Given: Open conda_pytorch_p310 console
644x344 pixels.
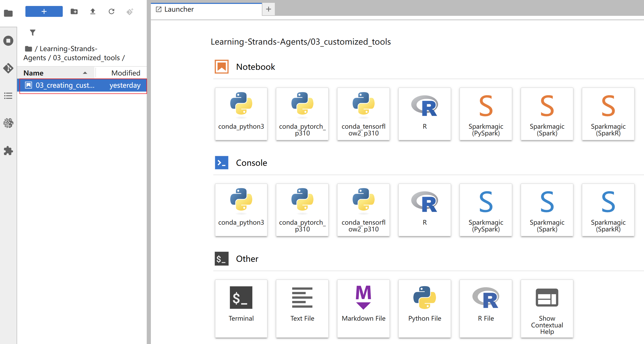Looking at the screenshot, I should pos(302,210).
